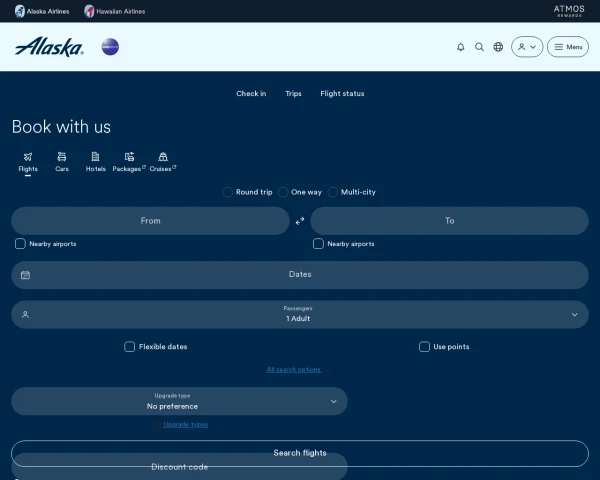Select the Hotels booking icon
600x480 pixels.
(x=95, y=161)
